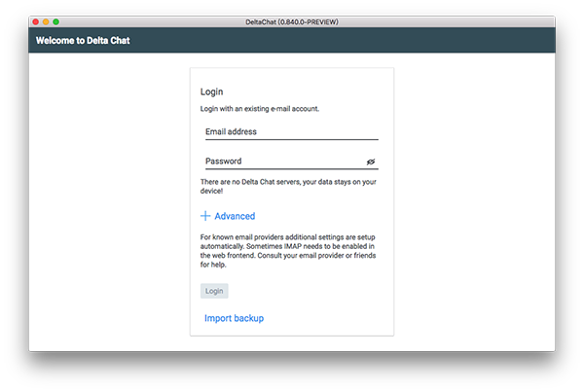584x392 pixels.
Task: Click the Welcome to Delta Chat header text
Action: coord(83,40)
